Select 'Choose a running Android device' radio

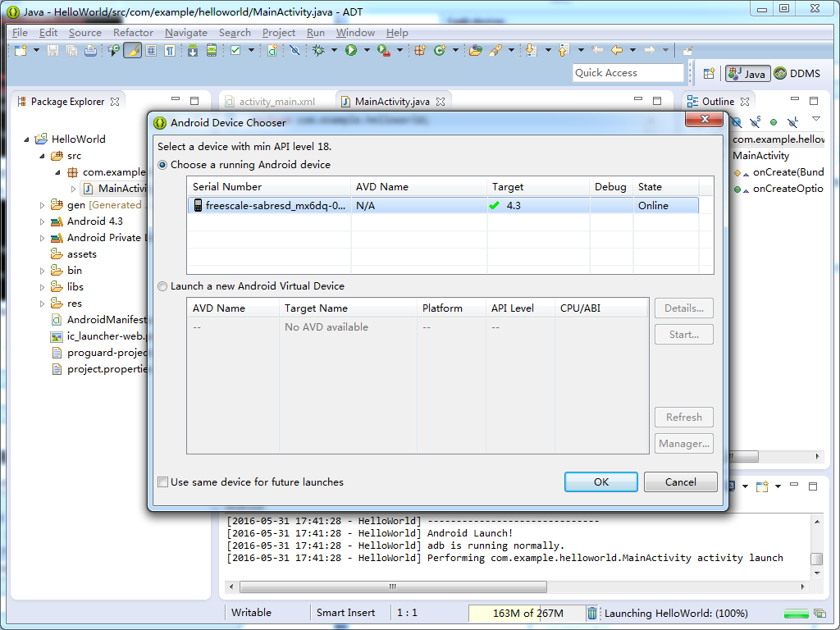point(162,165)
